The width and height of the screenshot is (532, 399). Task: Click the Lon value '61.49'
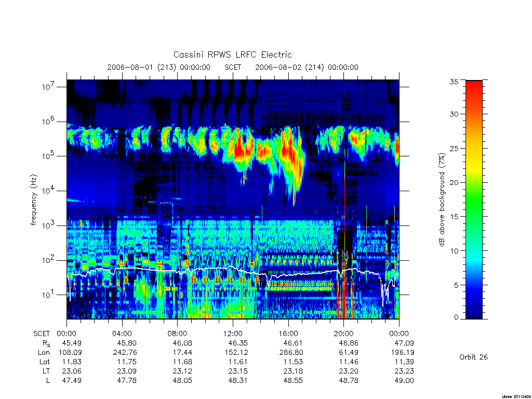pyautogui.click(x=349, y=353)
